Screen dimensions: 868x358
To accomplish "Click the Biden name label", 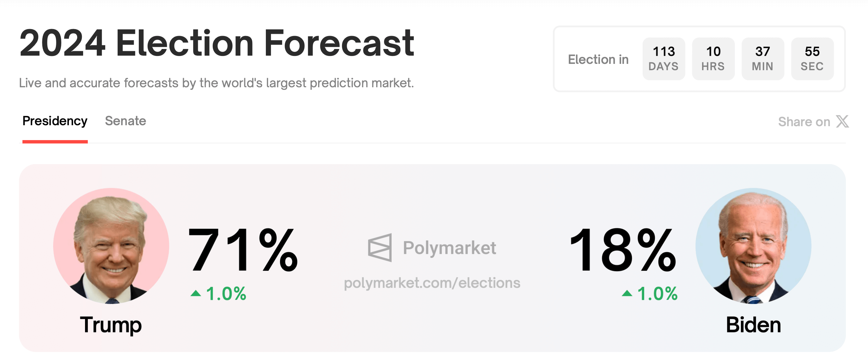I will point(754,325).
